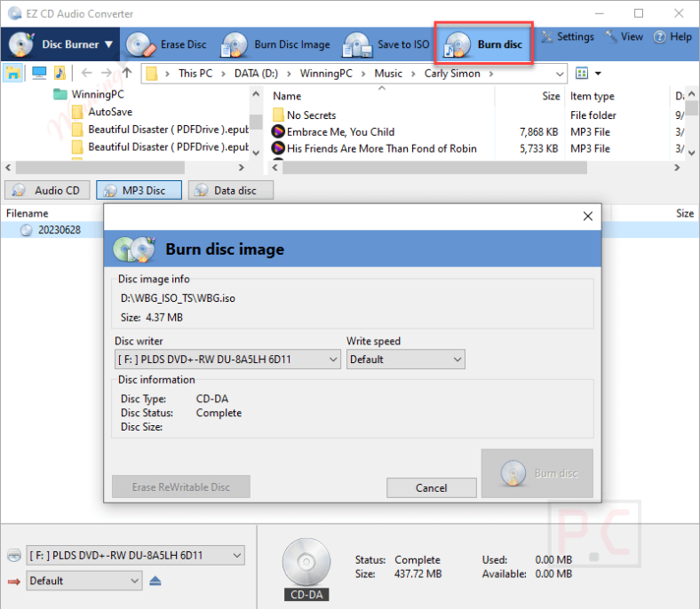Click the folder tree horizontal scrollbar
The image size is (700, 609).
[x=100, y=167]
